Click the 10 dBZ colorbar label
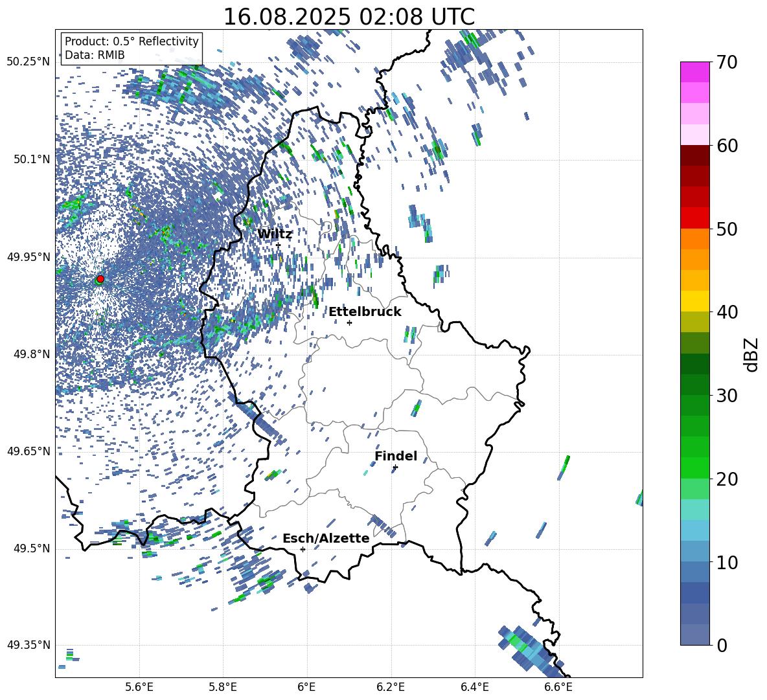 click(727, 562)
